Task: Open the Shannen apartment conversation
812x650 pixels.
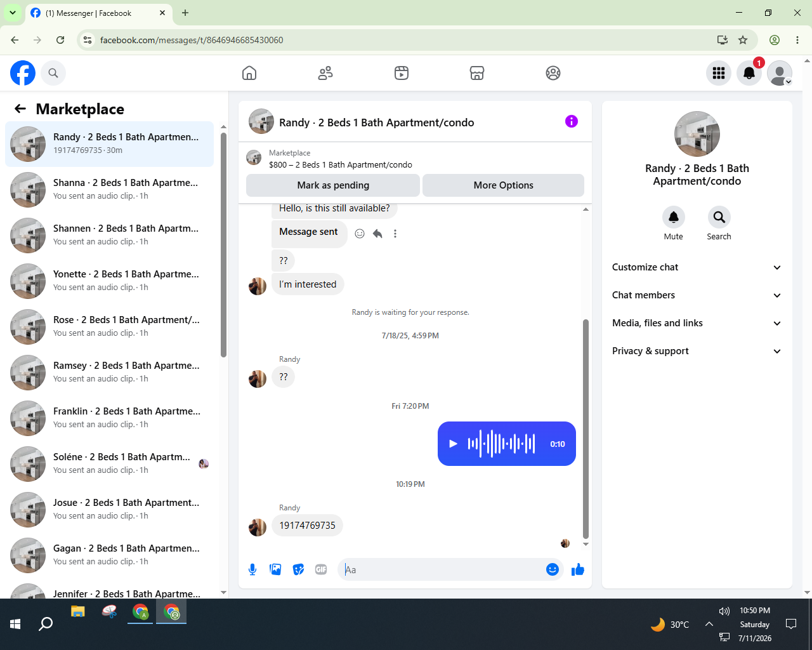Action: pos(110,235)
